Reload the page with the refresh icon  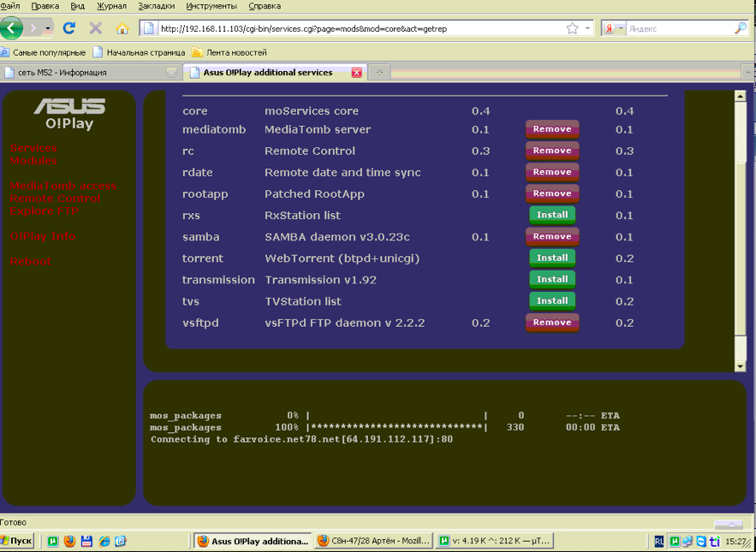pos(69,28)
